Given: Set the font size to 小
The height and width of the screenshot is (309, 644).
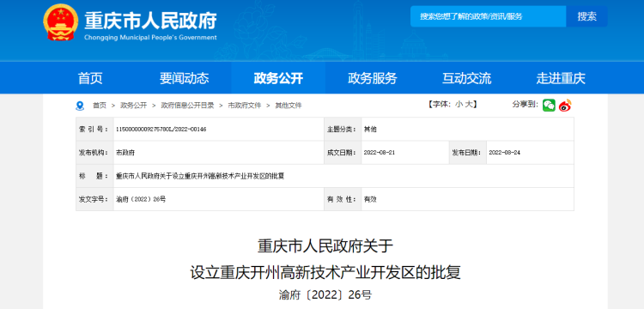Looking at the screenshot, I should tap(459, 105).
